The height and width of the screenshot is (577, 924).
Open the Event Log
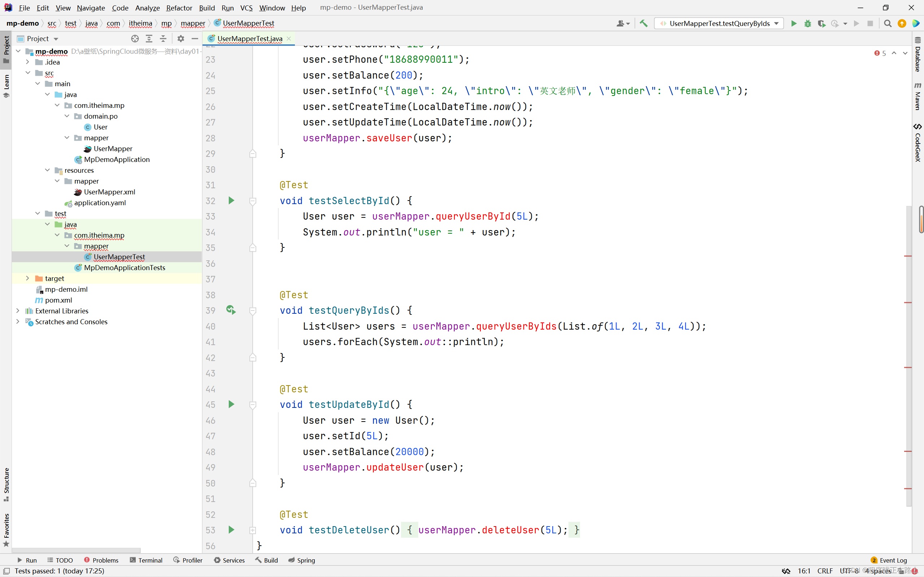click(x=889, y=560)
